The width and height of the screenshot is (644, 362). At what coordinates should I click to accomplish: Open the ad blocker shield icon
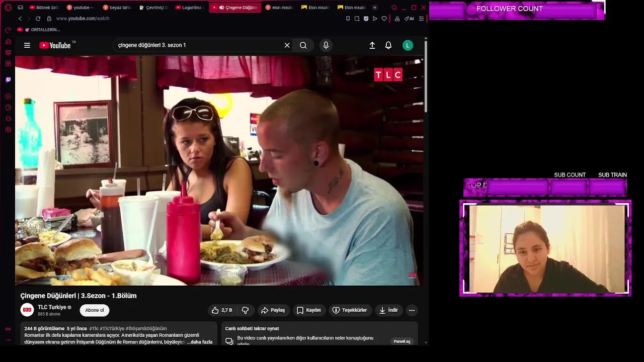point(366,19)
